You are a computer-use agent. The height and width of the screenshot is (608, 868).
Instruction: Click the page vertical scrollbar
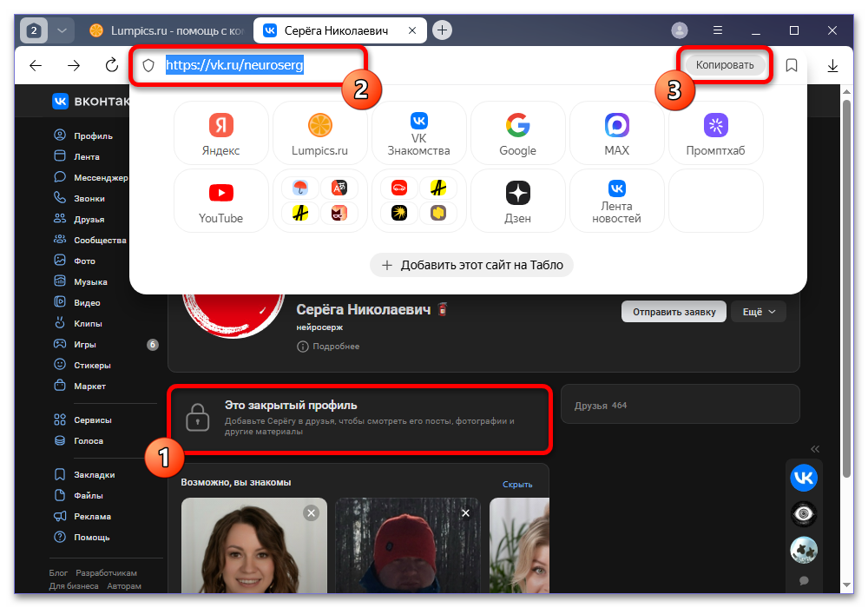pos(846,288)
